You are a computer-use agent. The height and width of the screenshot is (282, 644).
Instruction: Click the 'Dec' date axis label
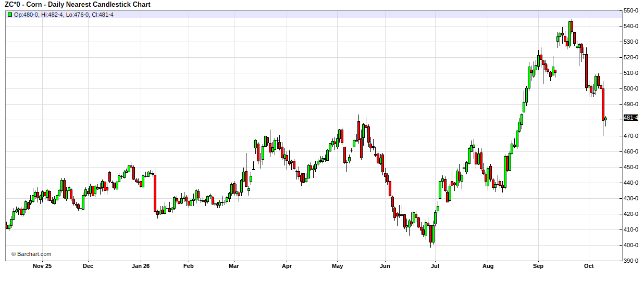(x=88, y=266)
